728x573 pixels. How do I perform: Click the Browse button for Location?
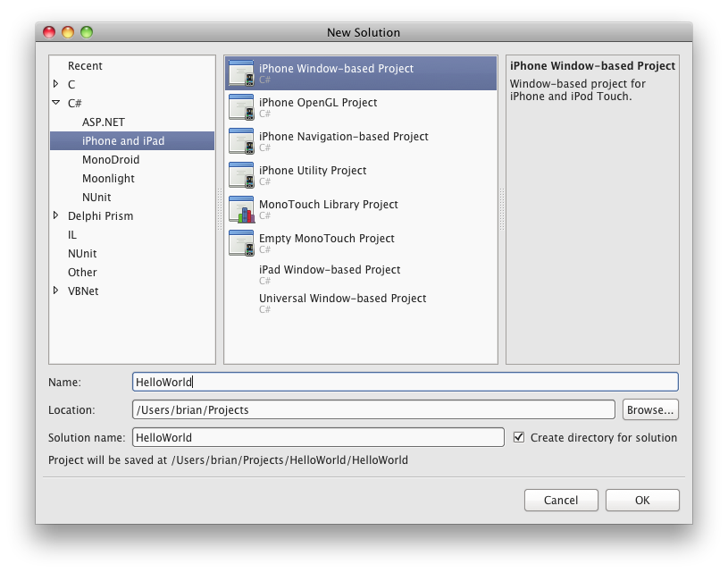coord(651,409)
